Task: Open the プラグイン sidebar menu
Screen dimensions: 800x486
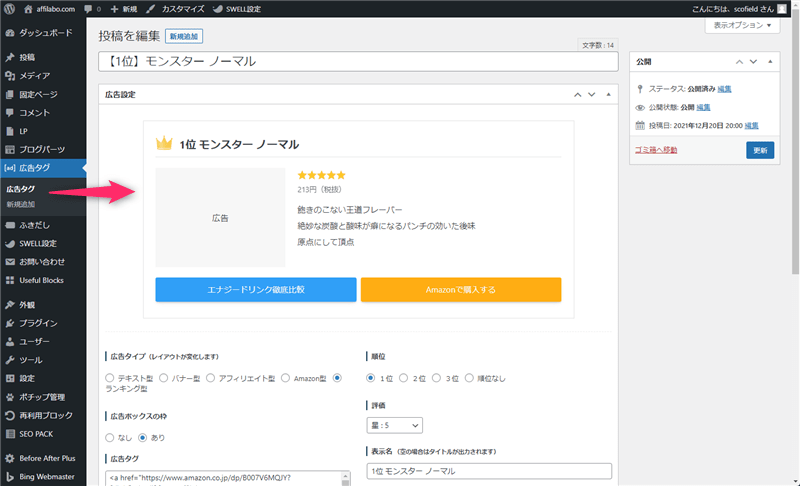Action: 43,323
